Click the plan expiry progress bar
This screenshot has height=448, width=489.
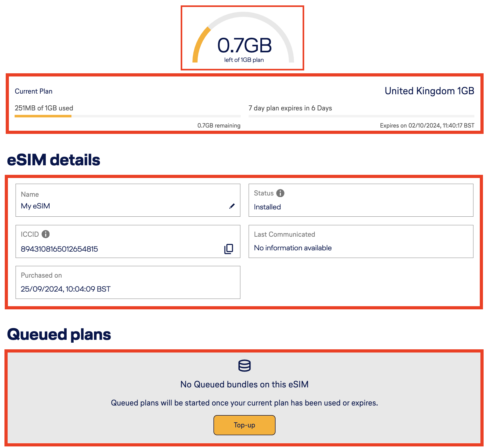pyautogui.click(x=361, y=116)
